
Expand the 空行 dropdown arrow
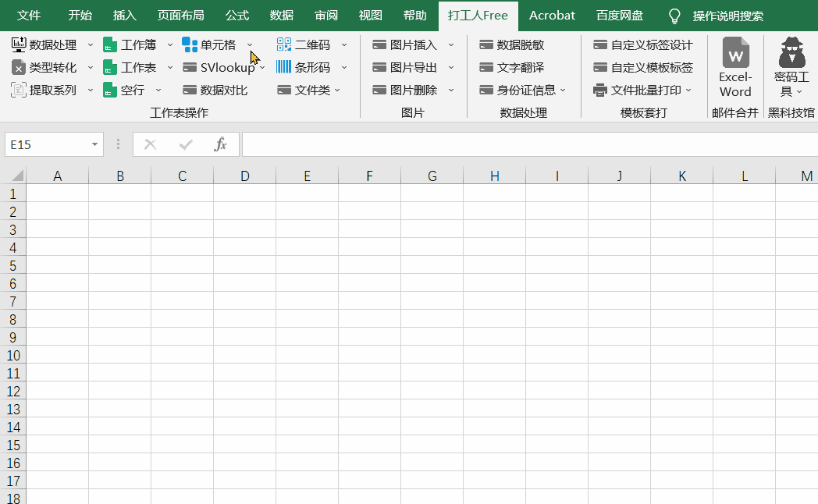pos(158,91)
